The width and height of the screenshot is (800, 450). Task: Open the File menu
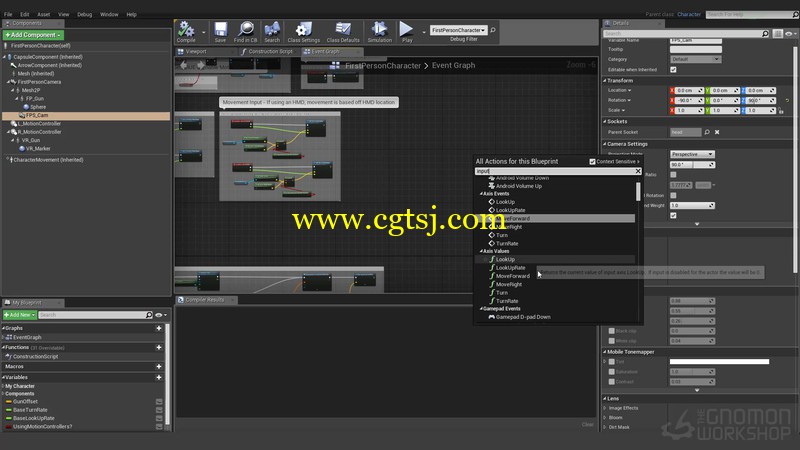point(8,14)
